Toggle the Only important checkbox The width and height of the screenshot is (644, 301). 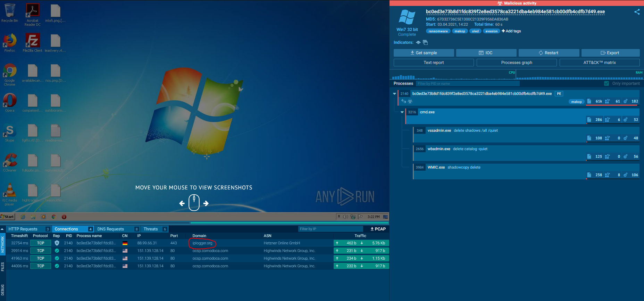tap(607, 83)
